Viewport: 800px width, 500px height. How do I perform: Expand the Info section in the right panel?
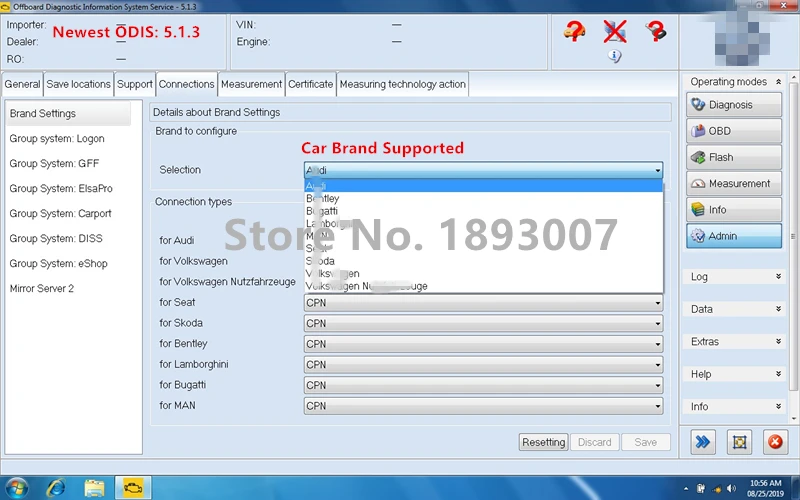778,407
